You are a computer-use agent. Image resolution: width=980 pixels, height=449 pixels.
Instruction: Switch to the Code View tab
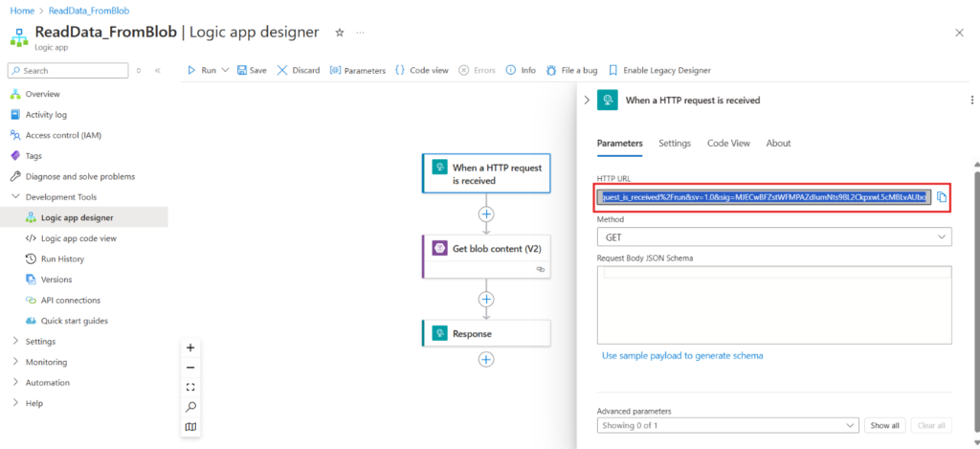(x=728, y=144)
